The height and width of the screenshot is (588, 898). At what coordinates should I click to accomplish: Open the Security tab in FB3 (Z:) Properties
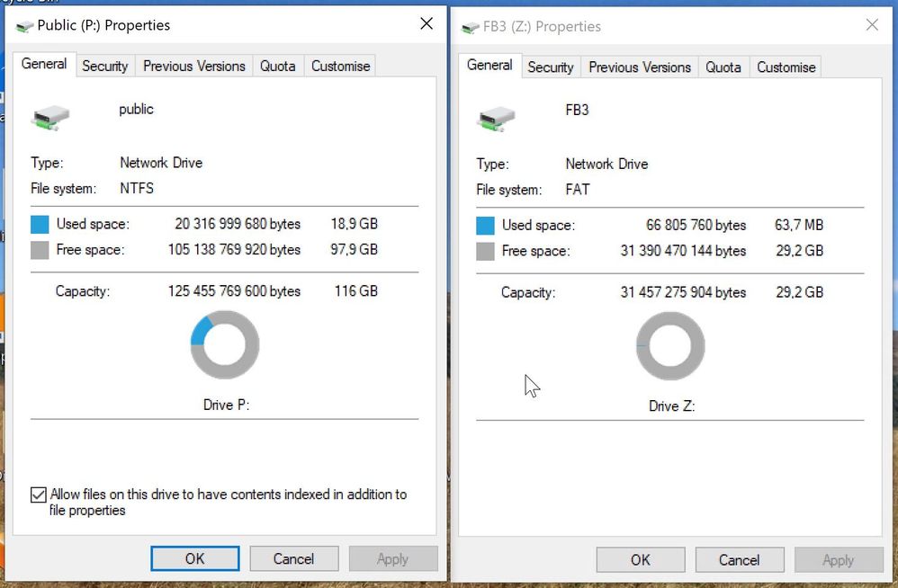pos(550,67)
